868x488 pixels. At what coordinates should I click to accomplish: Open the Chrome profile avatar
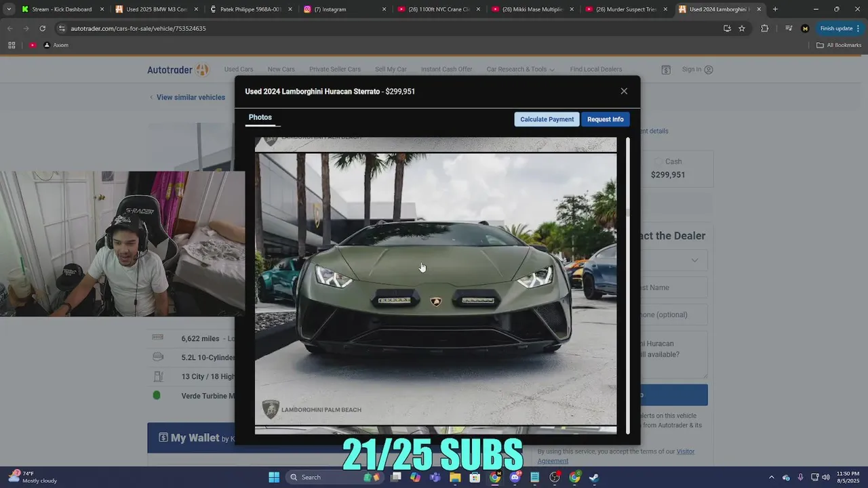pyautogui.click(x=805, y=28)
